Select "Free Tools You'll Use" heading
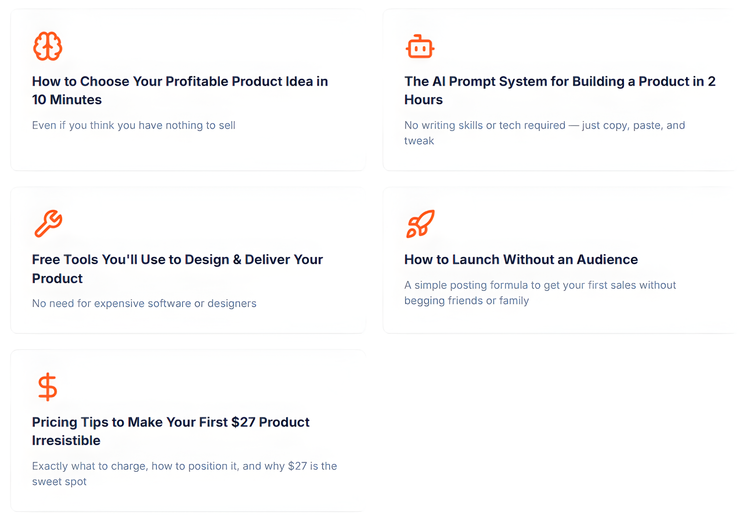This screenshot has width=750, height=518. point(177,268)
